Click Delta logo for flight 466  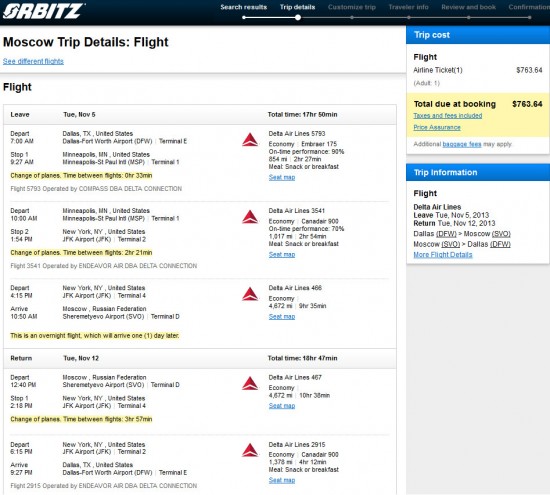(250, 294)
